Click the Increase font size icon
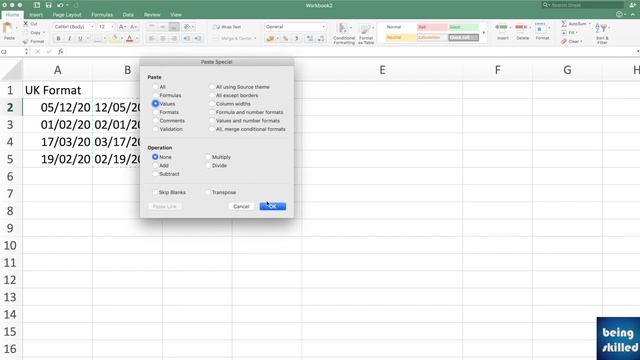The height and width of the screenshot is (360, 640). [x=122, y=27]
